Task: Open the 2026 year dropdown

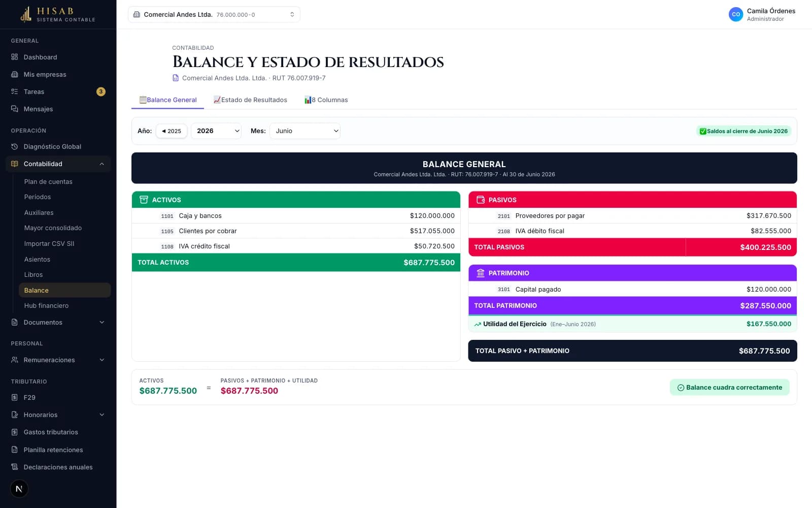Action: 216,131
